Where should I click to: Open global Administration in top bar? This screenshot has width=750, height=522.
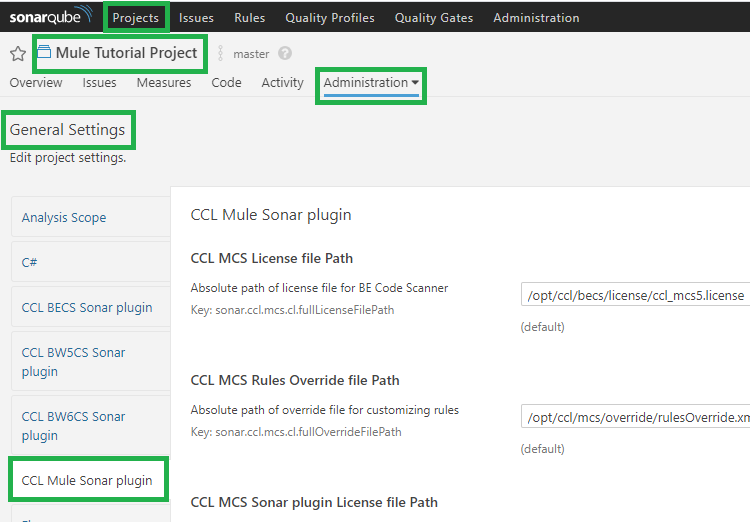point(536,18)
